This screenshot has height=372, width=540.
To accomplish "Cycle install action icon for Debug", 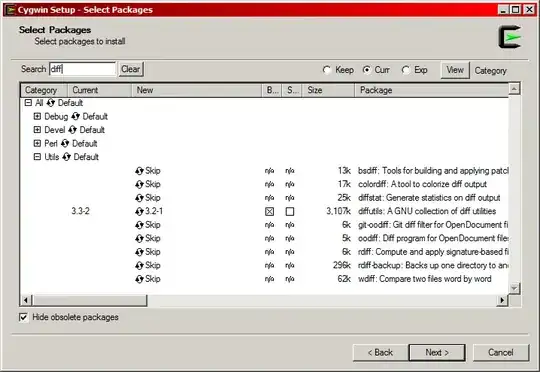I will 75,116.
